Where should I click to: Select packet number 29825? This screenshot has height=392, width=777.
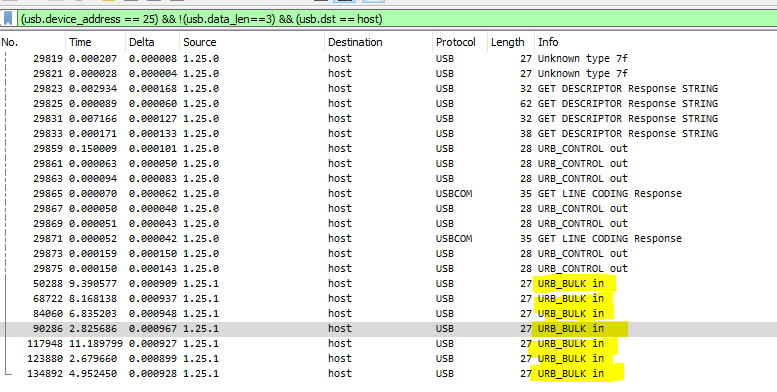click(x=388, y=104)
